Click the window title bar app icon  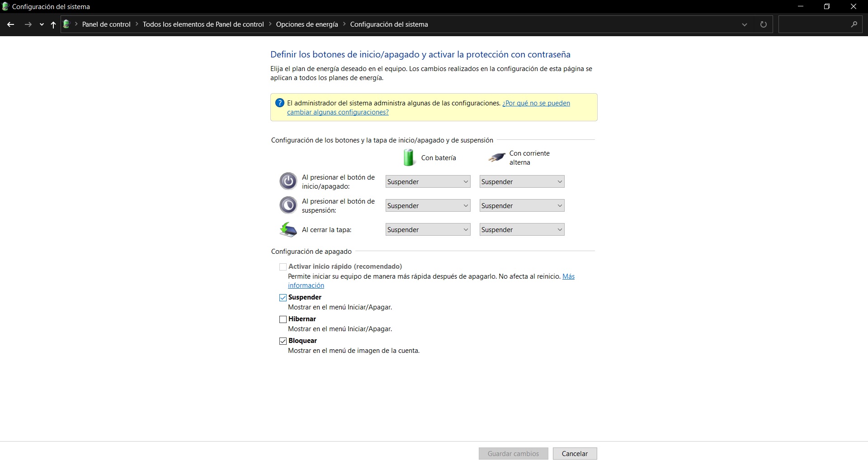click(5, 7)
